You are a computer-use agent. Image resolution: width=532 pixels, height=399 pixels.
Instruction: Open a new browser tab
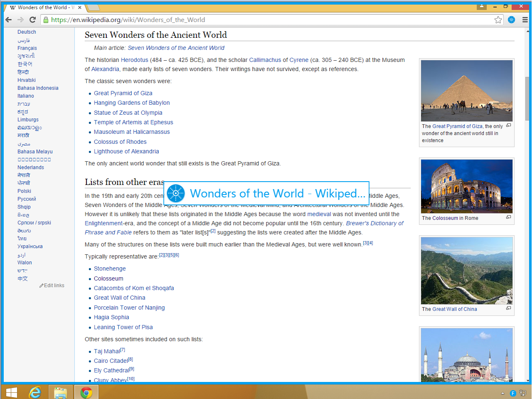pos(93,7)
